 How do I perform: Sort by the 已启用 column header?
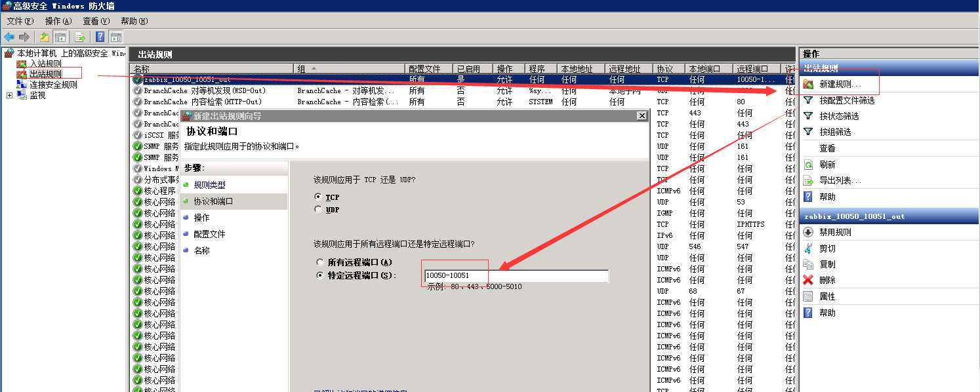click(472, 68)
